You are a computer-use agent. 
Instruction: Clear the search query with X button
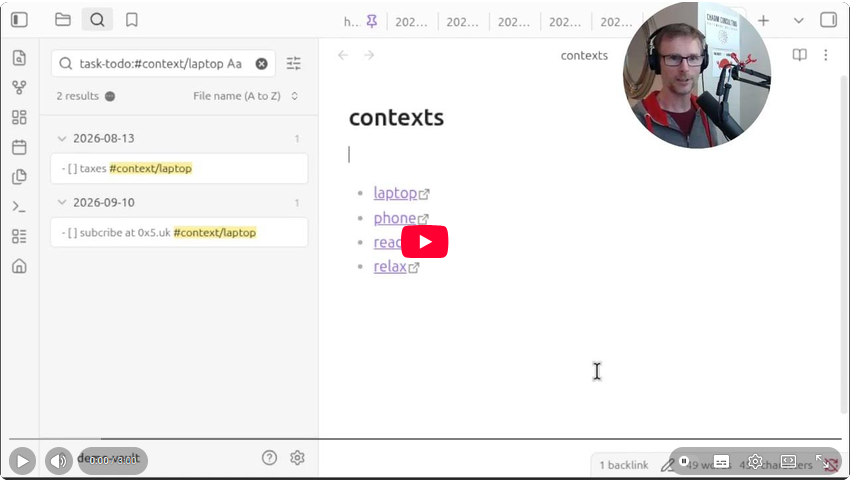click(262, 64)
